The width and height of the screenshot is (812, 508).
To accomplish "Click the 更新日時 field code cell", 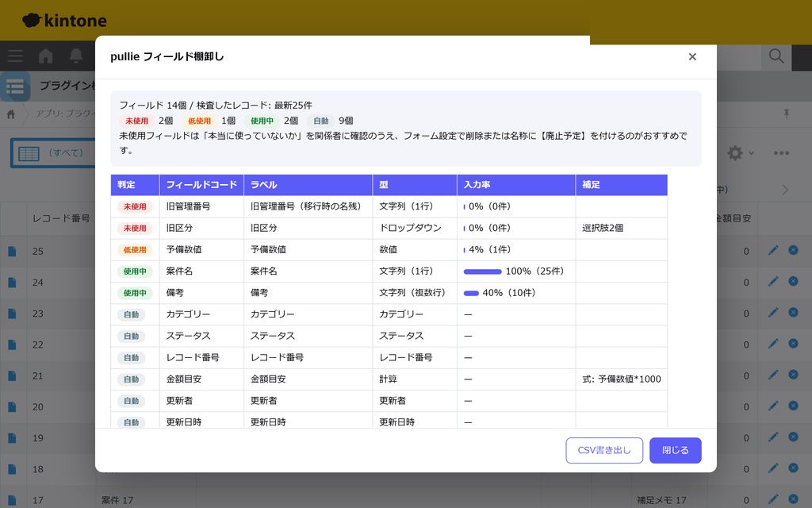I will coord(201,421).
